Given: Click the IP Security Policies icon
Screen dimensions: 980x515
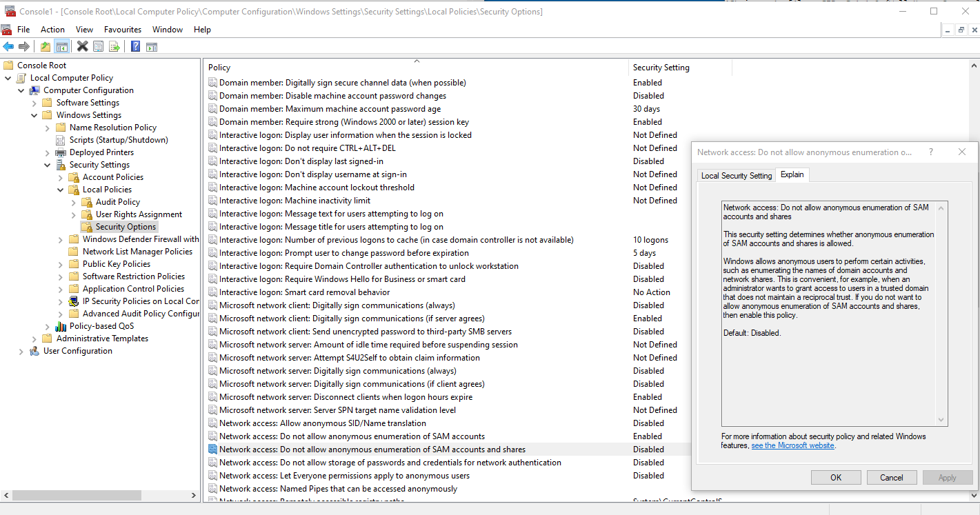Looking at the screenshot, I should pyautogui.click(x=74, y=301).
